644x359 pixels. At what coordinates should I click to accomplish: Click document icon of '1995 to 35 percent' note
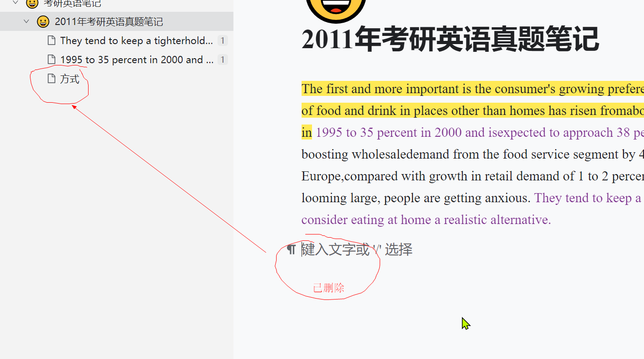51,60
